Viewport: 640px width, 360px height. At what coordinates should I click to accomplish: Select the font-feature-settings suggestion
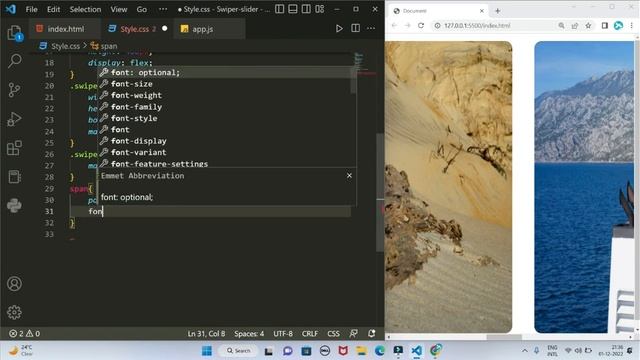click(x=227, y=163)
